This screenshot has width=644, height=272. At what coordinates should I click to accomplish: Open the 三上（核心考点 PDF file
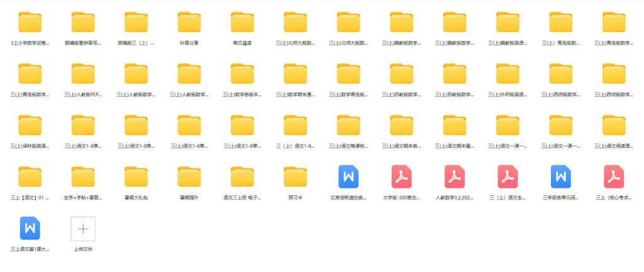pos(613,177)
